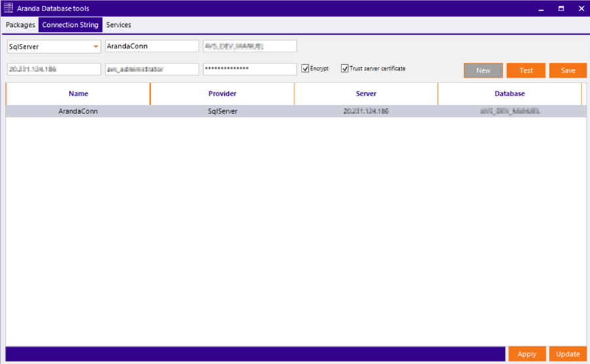Maximize the Aranda Database tools window
Screen dimensions: 590x364
561,9
